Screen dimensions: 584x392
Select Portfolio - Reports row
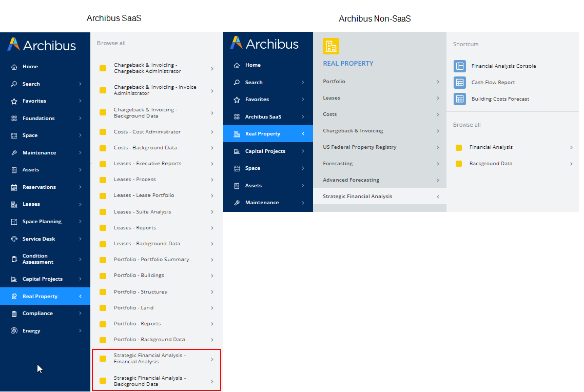[157, 324]
